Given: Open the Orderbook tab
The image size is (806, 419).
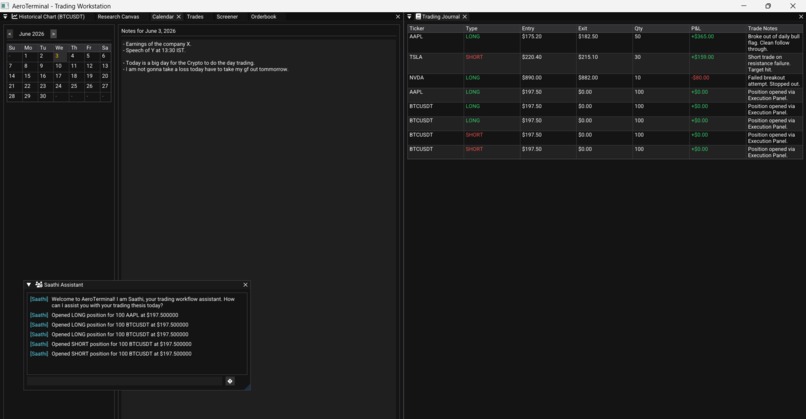Looking at the screenshot, I should click(263, 16).
